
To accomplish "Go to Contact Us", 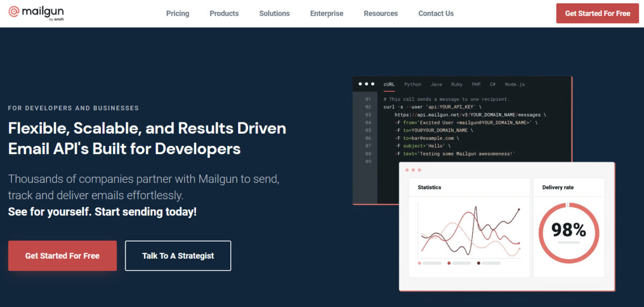I will coord(436,13).
